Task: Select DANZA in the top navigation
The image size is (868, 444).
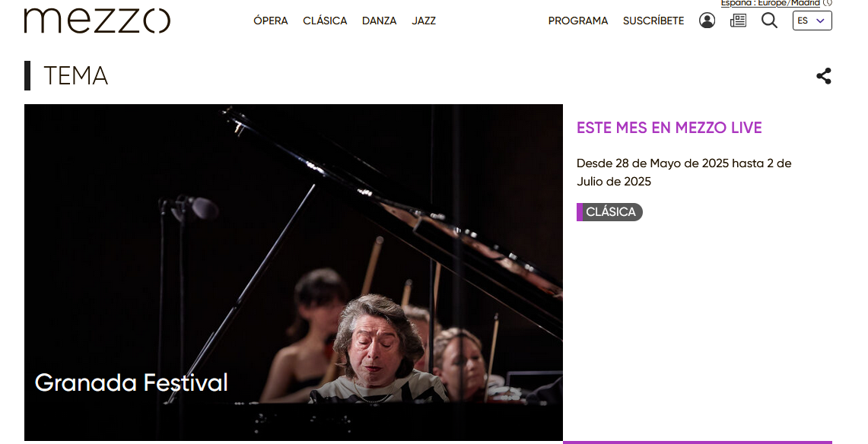Action: point(379,21)
